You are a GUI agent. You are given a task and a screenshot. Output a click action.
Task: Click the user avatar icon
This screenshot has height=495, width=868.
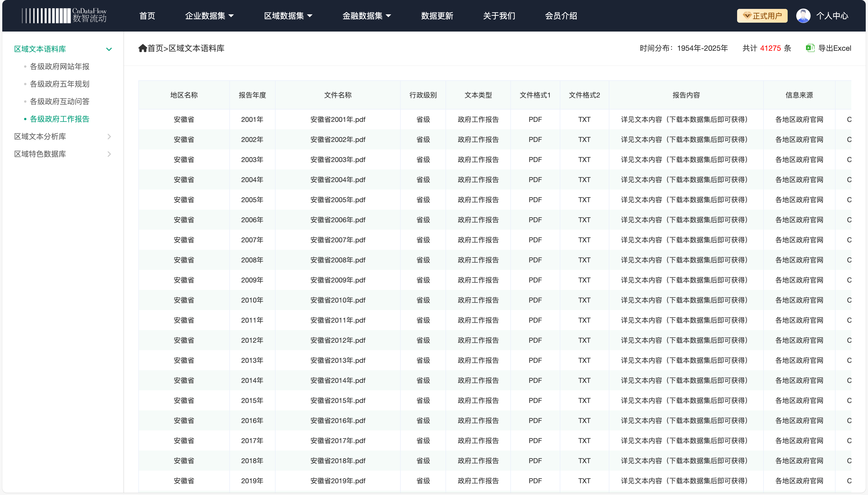(803, 16)
